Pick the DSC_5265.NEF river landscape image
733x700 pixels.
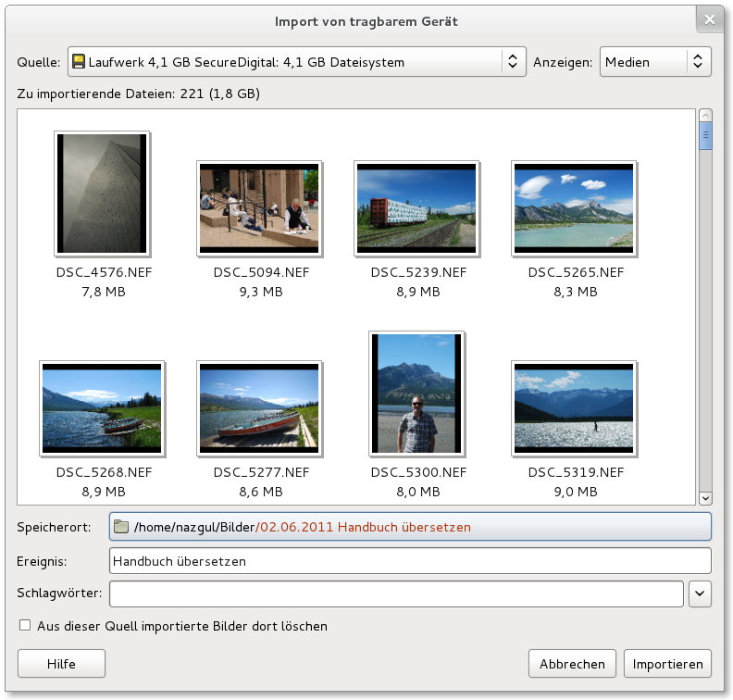(573, 209)
